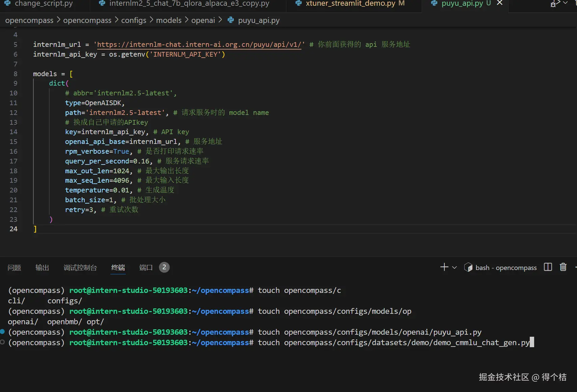Close the puyu_api.py tab
This screenshot has width=577, height=392.
click(500, 3)
